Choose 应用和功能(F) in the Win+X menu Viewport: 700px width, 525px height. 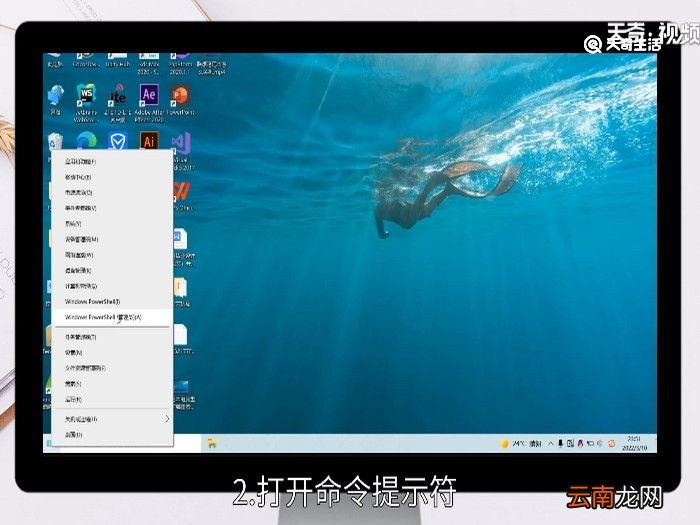point(112,161)
